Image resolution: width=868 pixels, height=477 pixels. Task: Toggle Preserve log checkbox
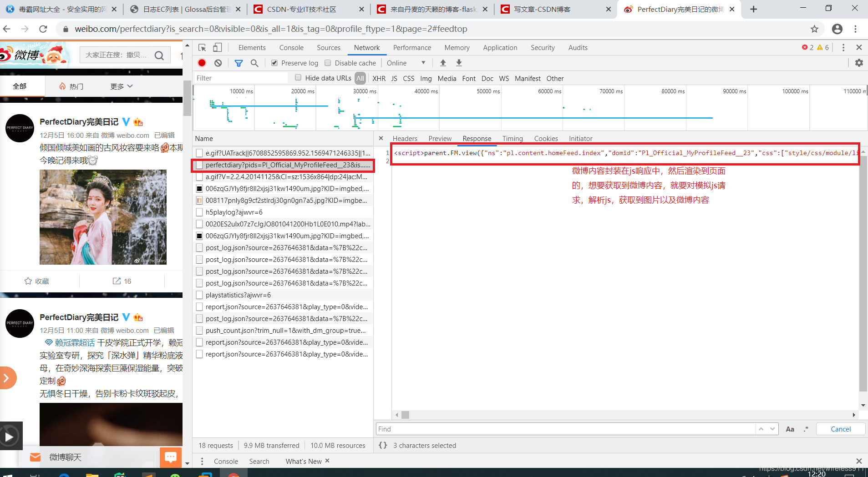click(274, 63)
